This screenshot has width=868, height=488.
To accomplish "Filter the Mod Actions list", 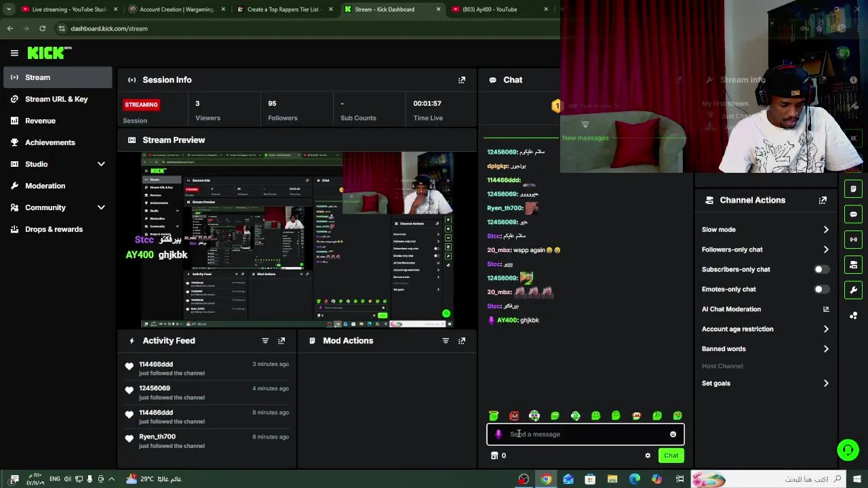I will click(446, 341).
